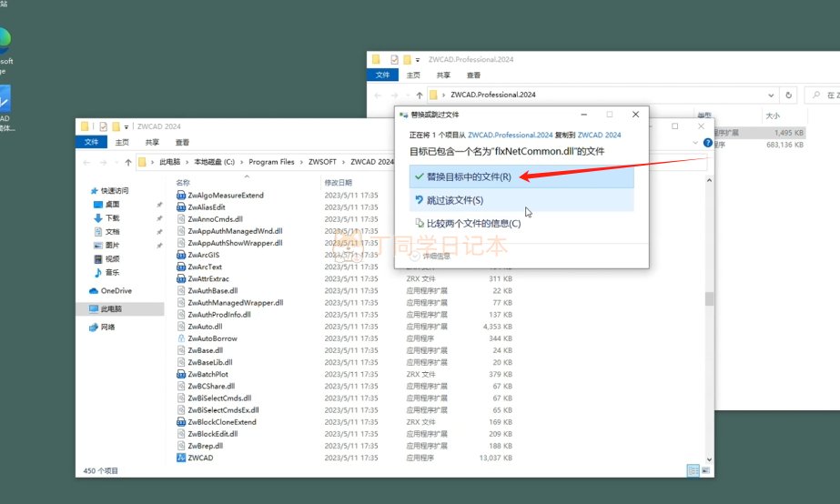Switch to large icons view button
This screenshot has height=504, width=840.
coord(704,469)
